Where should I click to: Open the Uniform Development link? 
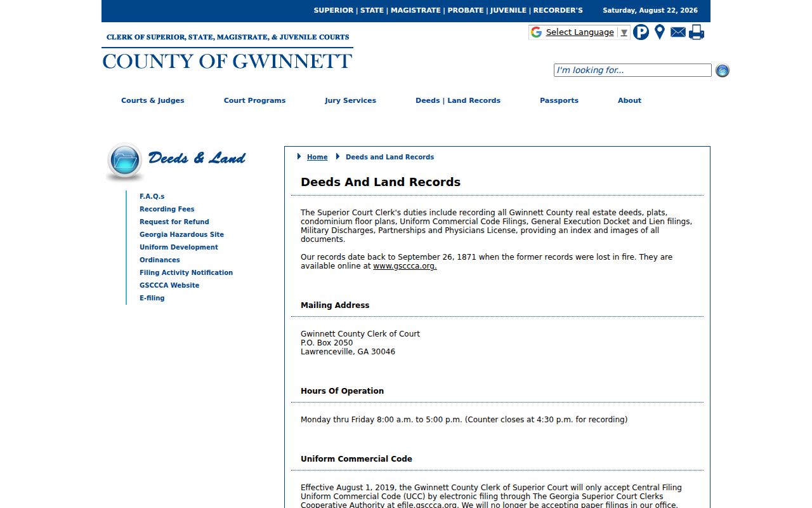click(x=179, y=247)
